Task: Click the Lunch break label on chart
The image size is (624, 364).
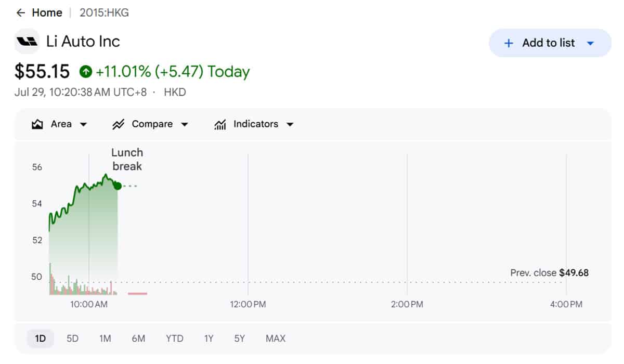Action: pos(127,160)
